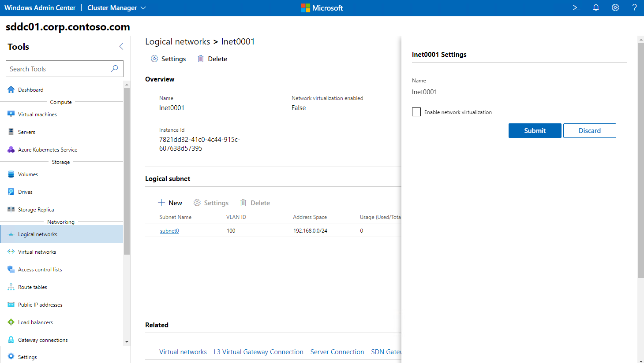Collapse the Tools pane with chevron
This screenshot has height=363, width=644.
121,46
